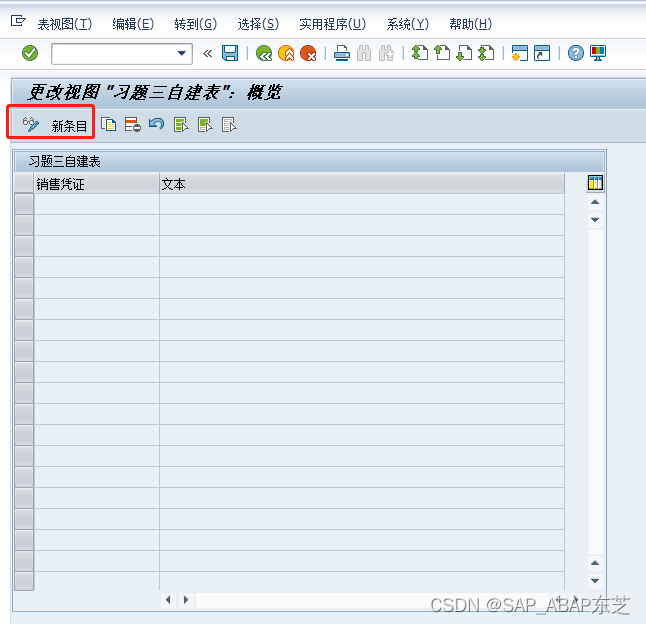Open the 表视图(T) menu
This screenshot has width=646, height=624.
pos(65,24)
